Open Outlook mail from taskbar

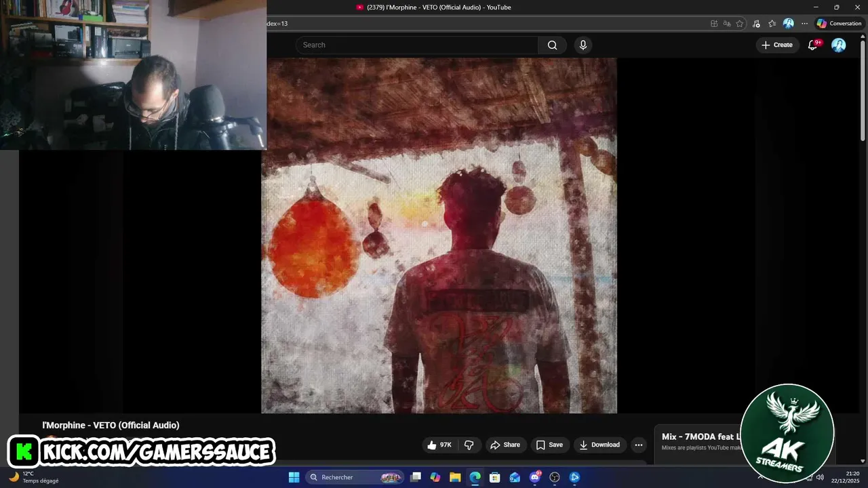pyautogui.click(x=515, y=477)
